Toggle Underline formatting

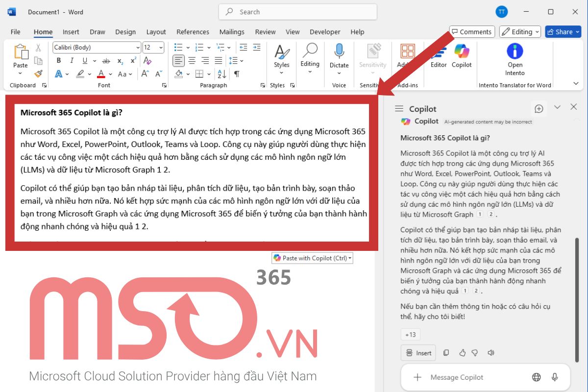pyautogui.click(x=85, y=61)
